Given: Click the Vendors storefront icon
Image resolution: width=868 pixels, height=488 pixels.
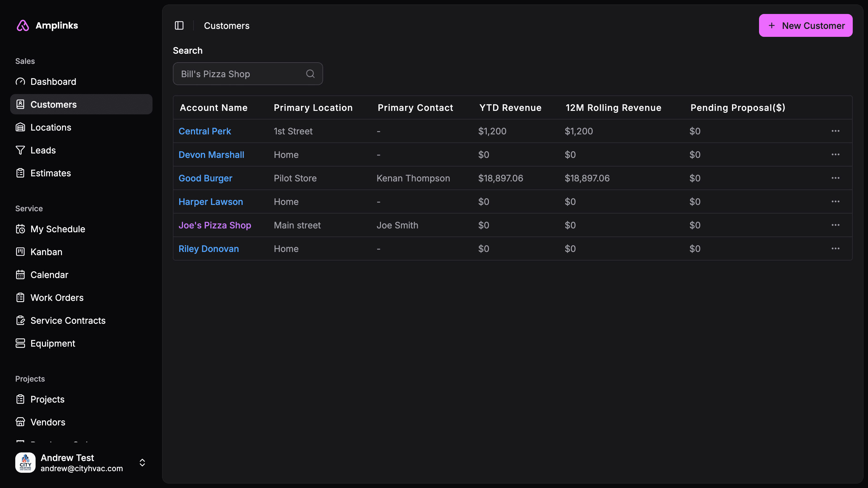Looking at the screenshot, I should [20, 422].
